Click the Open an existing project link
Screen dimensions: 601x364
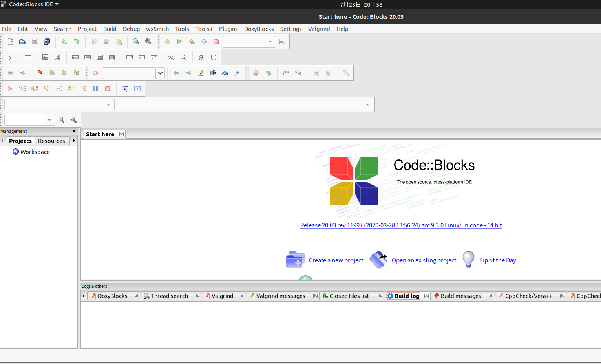click(x=424, y=260)
